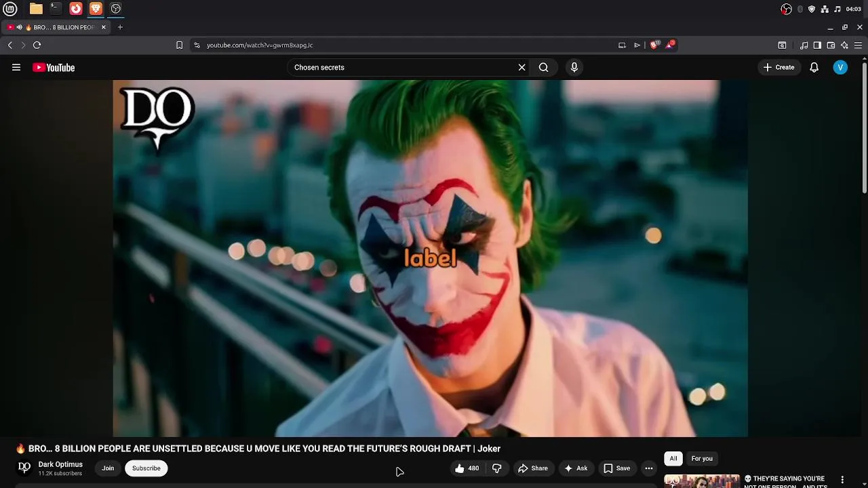Viewport: 868px width, 488px height.
Task: Click the video player to pause
Action: [431, 258]
